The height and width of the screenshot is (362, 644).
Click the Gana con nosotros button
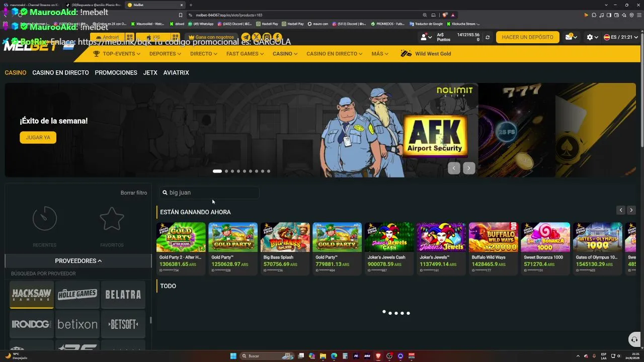(211, 37)
